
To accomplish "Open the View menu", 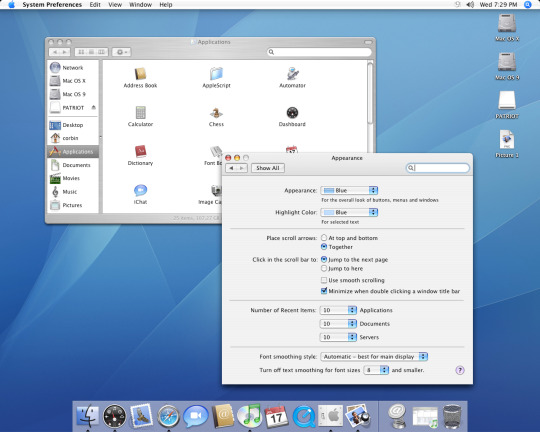I will [115, 4].
